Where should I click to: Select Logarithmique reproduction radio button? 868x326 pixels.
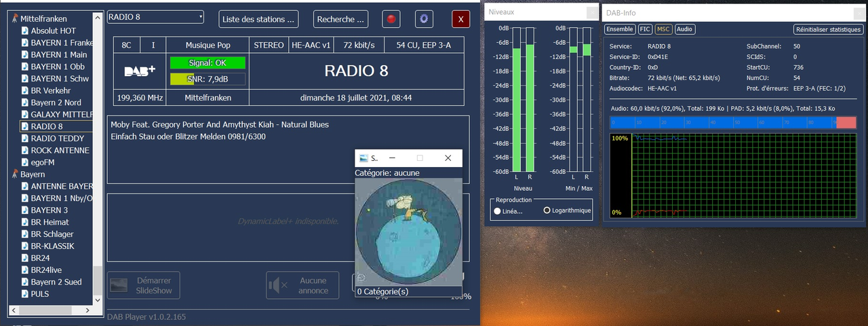[x=547, y=211]
